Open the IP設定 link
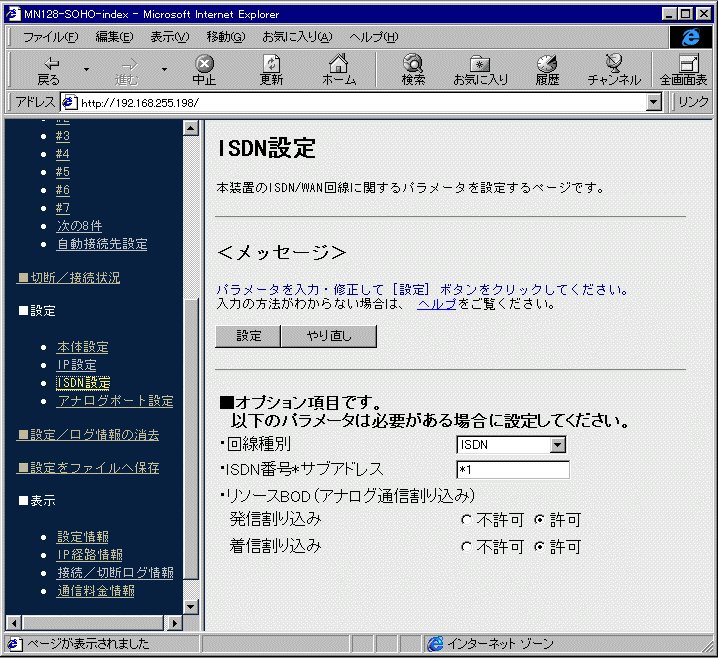The height and width of the screenshot is (658, 718). click(x=76, y=365)
